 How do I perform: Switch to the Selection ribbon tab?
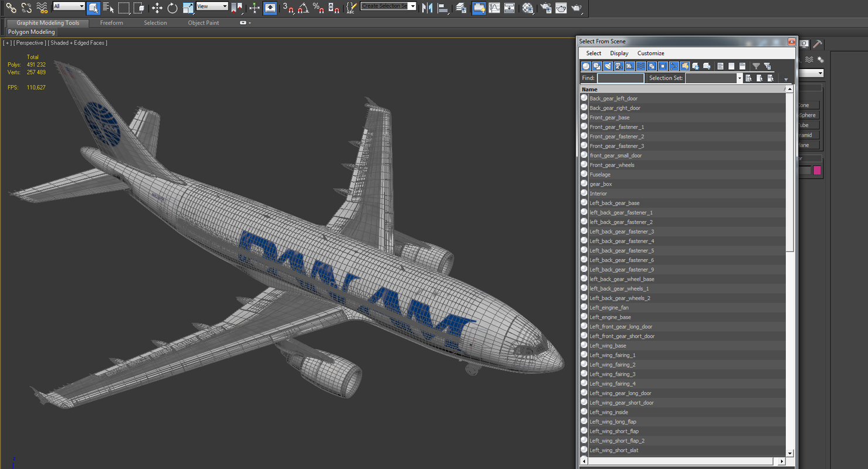tap(155, 23)
